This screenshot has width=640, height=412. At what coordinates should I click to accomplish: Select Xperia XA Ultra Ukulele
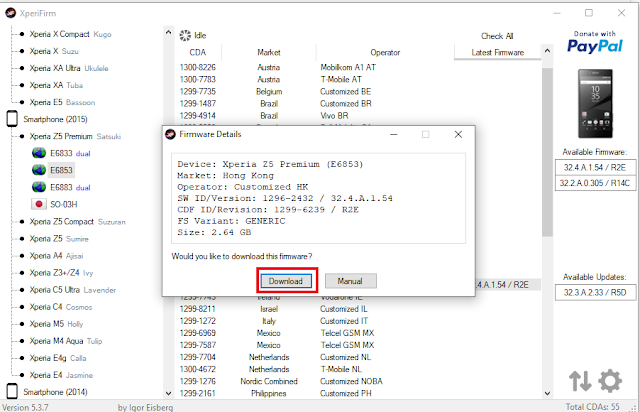[69, 68]
